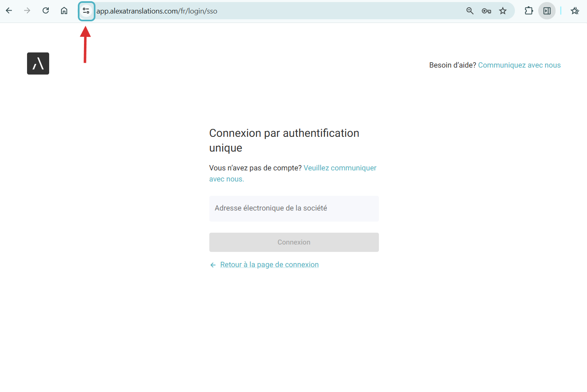Bookmark this page with the star icon

point(503,11)
